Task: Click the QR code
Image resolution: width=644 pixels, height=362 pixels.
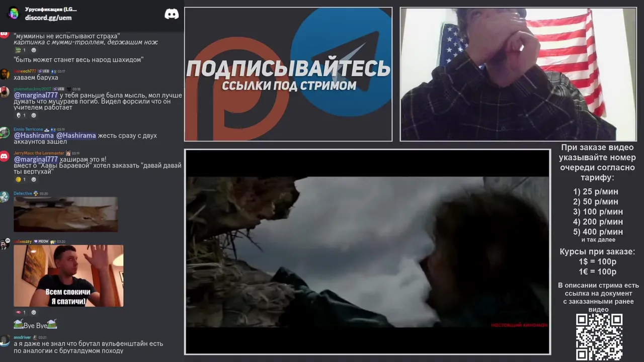Action: [x=599, y=337]
